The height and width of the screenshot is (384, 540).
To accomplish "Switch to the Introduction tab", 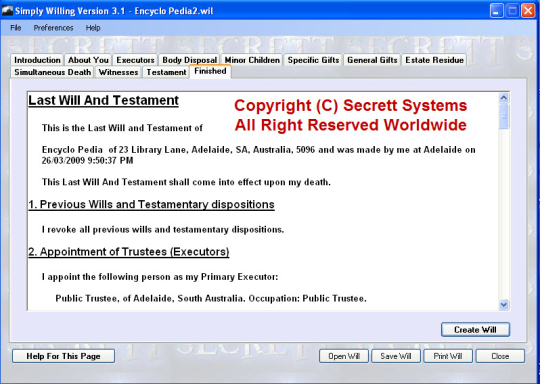I will point(37,60).
